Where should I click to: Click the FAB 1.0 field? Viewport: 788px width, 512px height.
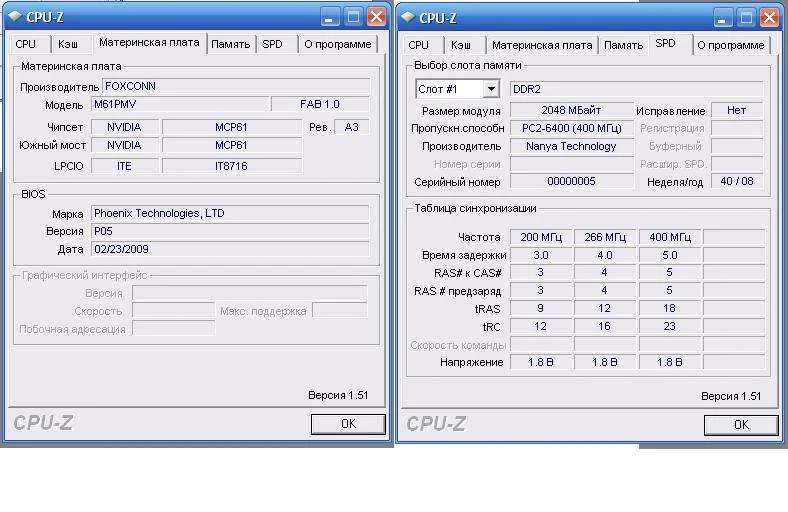click(x=320, y=105)
